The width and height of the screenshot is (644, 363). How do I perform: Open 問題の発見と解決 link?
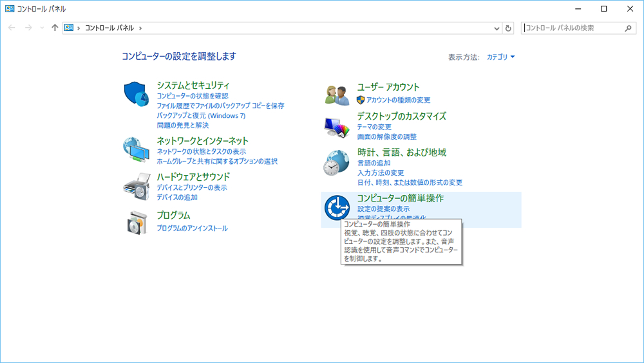pos(182,126)
